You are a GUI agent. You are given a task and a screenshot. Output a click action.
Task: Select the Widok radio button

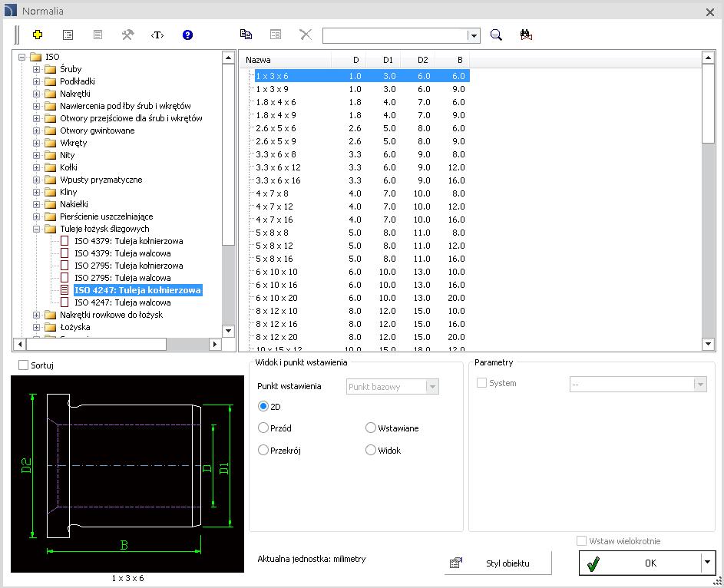(x=370, y=450)
